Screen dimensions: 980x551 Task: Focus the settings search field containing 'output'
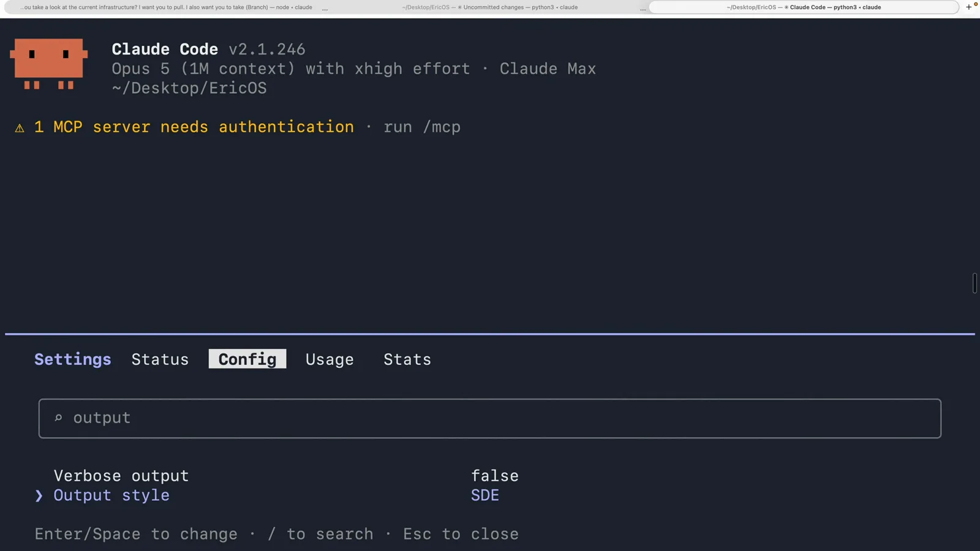pyautogui.click(x=489, y=418)
